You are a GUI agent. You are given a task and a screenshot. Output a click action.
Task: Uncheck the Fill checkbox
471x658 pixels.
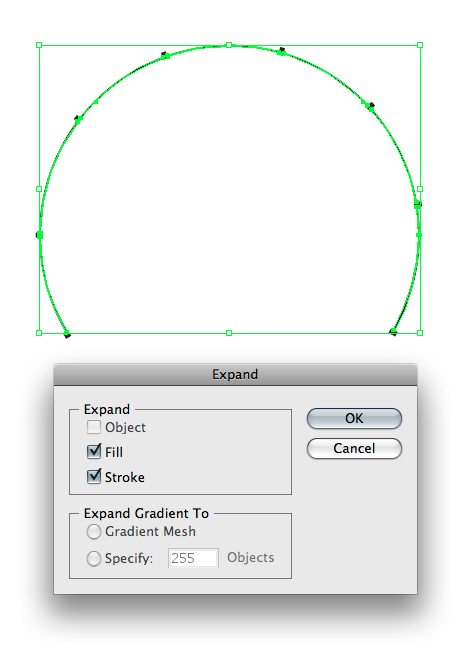(x=94, y=452)
